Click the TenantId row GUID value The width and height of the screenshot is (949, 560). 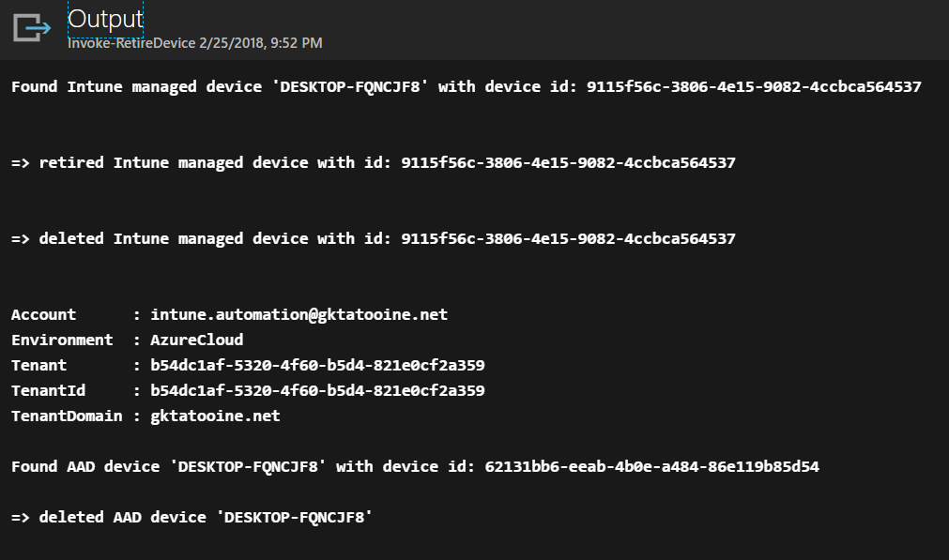point(317,391)
